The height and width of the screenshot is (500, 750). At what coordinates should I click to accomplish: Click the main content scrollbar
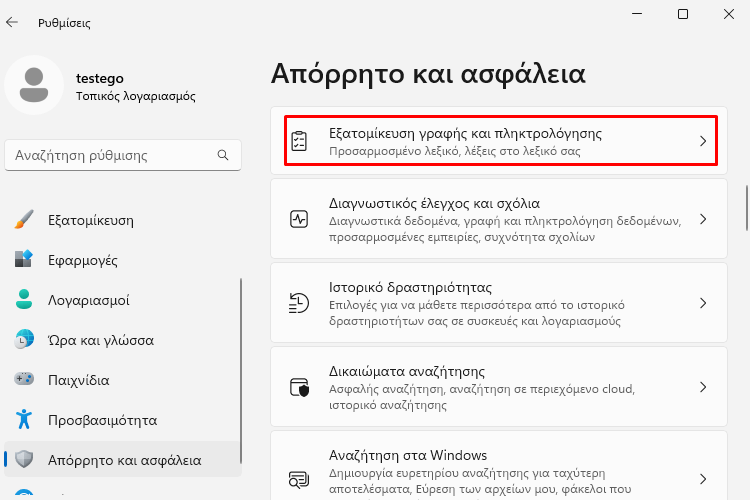(747, 208)
